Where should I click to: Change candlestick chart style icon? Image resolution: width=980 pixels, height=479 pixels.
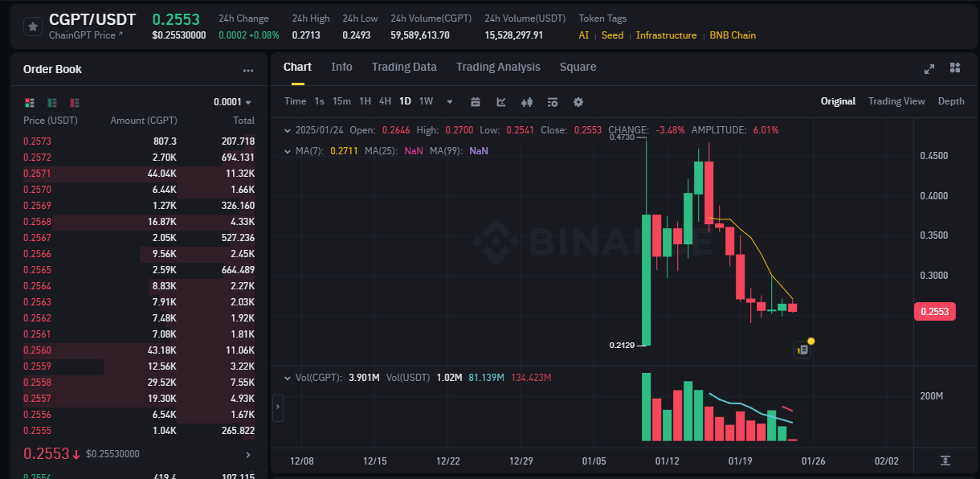tap(527, 101)
